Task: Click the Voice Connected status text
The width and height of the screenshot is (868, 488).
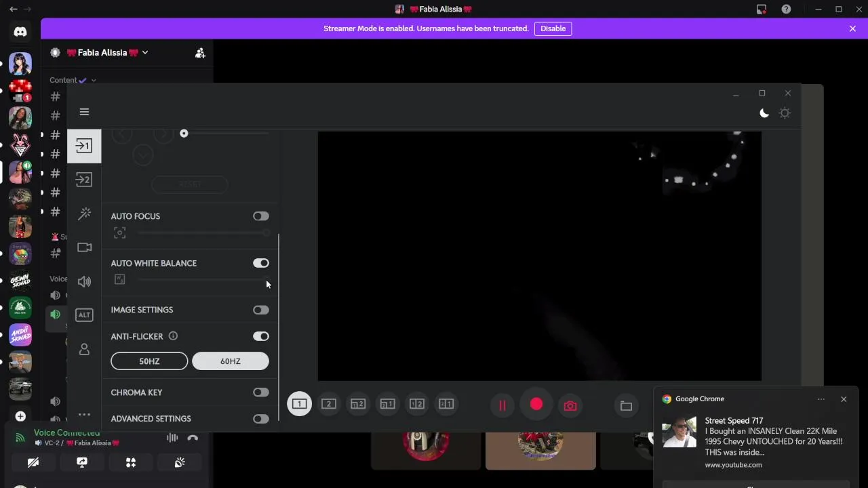Action: tap(66, 432)
